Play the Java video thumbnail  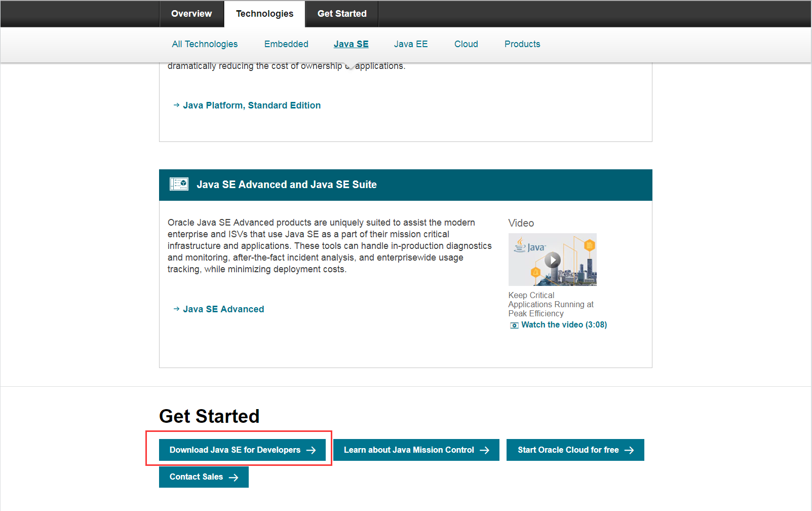[x=553, y=260]
